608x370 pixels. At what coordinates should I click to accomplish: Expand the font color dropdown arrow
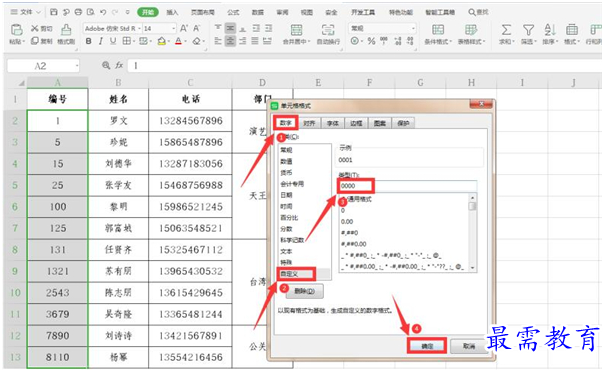[x=185, y=41]
